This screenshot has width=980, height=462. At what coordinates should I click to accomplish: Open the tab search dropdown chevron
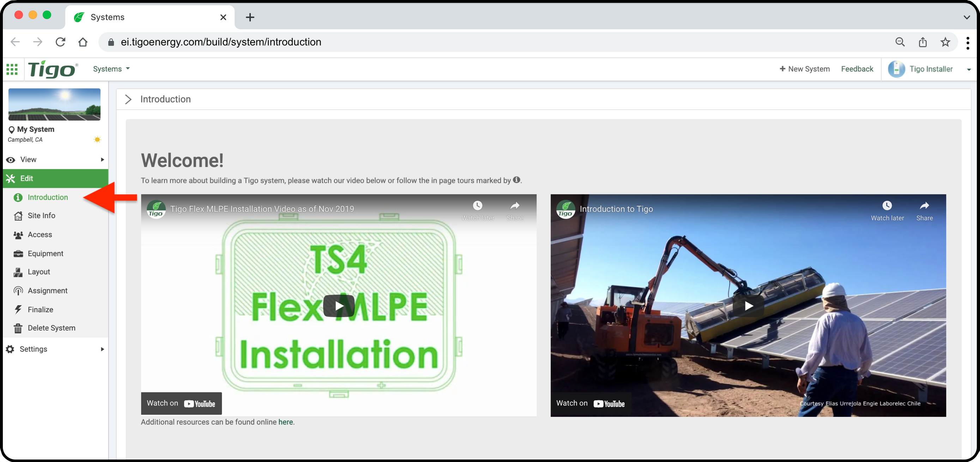click(x=966, y=17)
